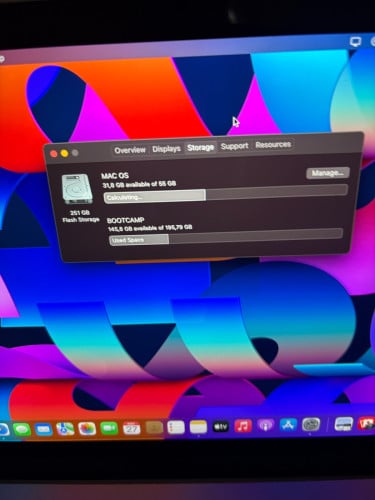Open the Resources tab
Screen dimensions: 375x500
coord(273,145)
